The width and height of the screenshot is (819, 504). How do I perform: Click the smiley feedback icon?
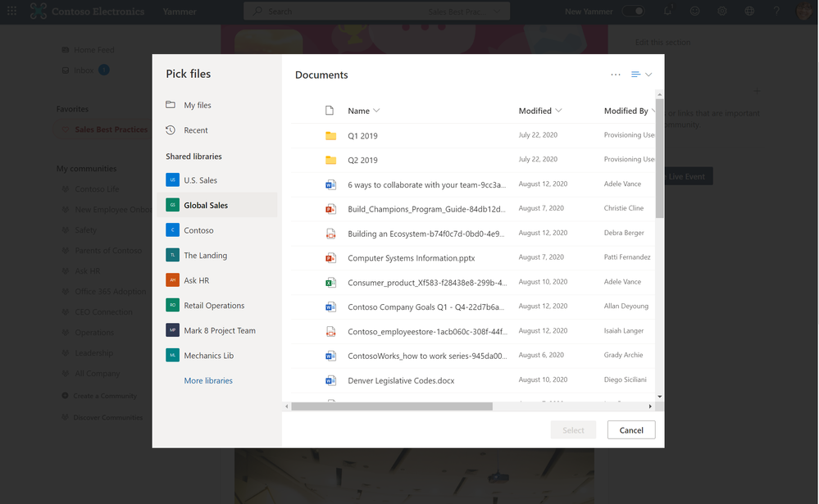click(694, 11)
